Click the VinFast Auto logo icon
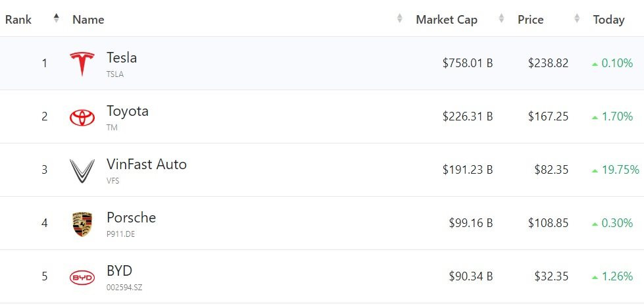Image resolution: width=644 pixels, height=306 pixels. 82,170
